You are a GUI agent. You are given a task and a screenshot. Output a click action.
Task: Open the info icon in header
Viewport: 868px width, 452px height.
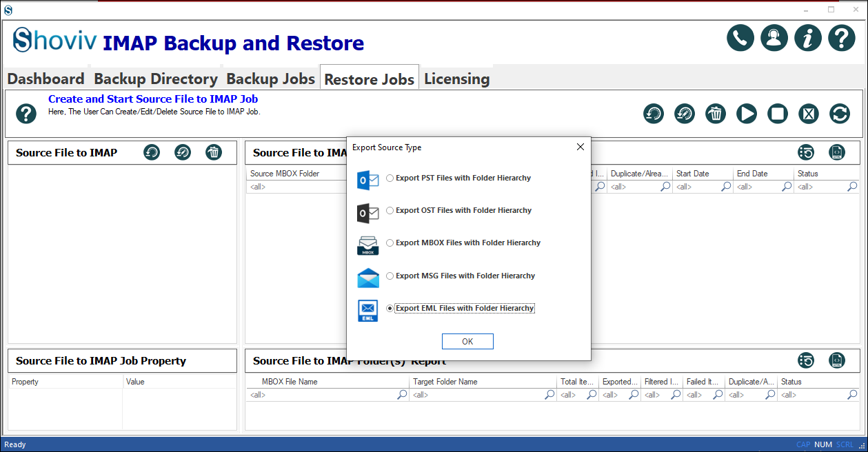pos(808,38)
